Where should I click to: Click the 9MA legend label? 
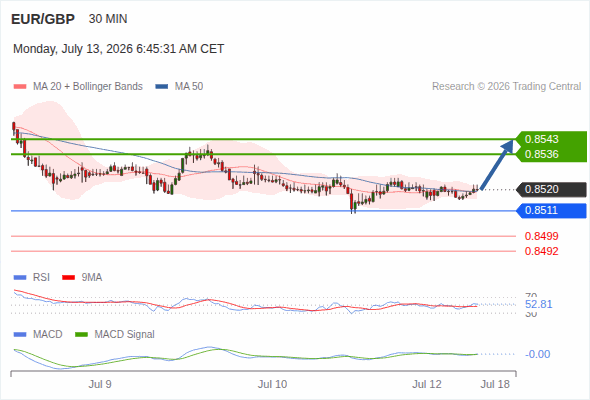[92, 278]
